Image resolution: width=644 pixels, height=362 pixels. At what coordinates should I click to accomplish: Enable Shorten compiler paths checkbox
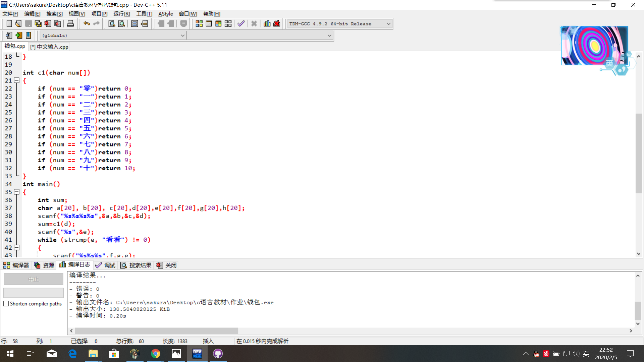coord(6,304)
